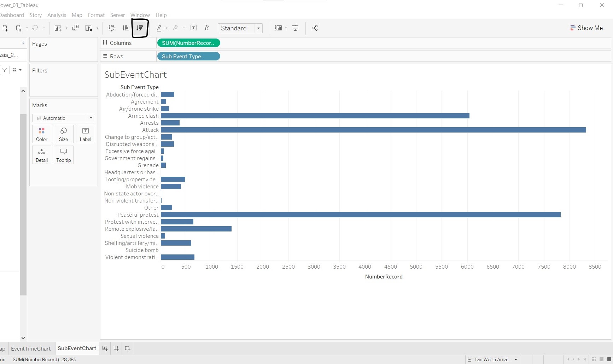
Task: Click the New Dashboard icon beside sheet tabs
Action: 116,348
